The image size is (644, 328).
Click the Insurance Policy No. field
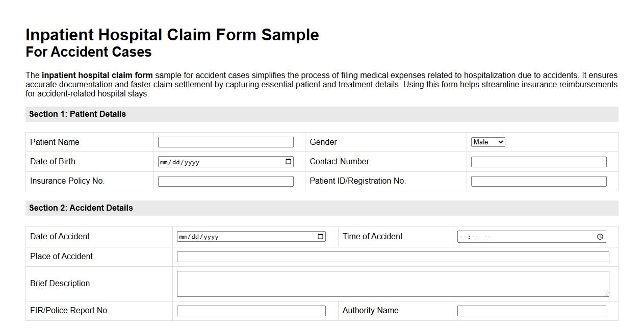tap(226, 181)
